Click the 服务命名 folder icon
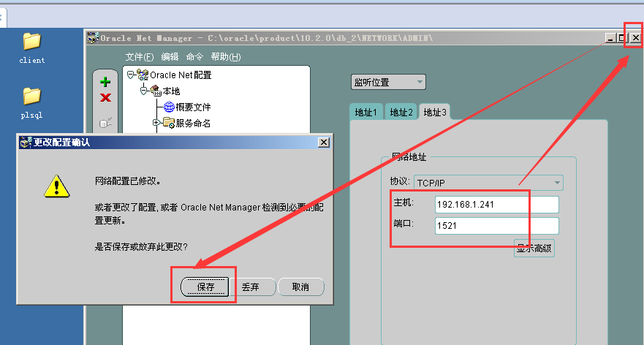This screenshot has height=345, width=644. 169,123
